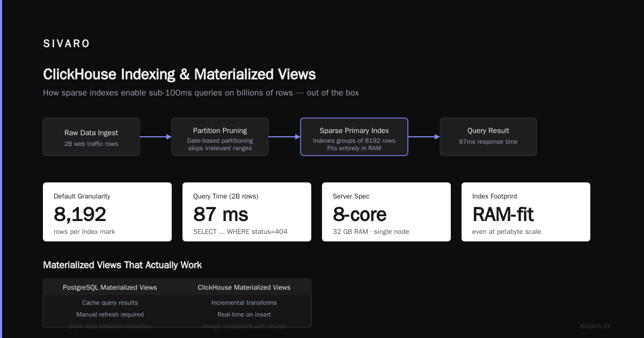Select the highlighted Sparse Primary Index box
Viewport: 644px width, 338px height.
pos(354,137)
